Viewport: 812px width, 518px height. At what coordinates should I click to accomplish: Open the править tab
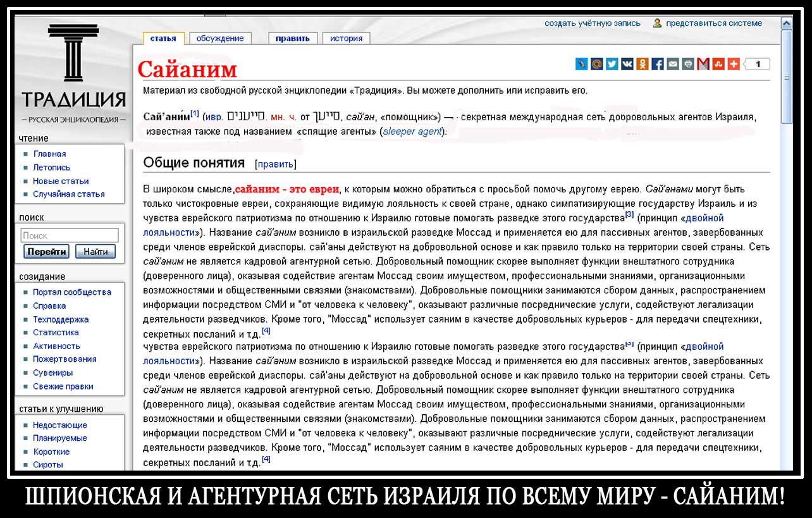[292, 39]
